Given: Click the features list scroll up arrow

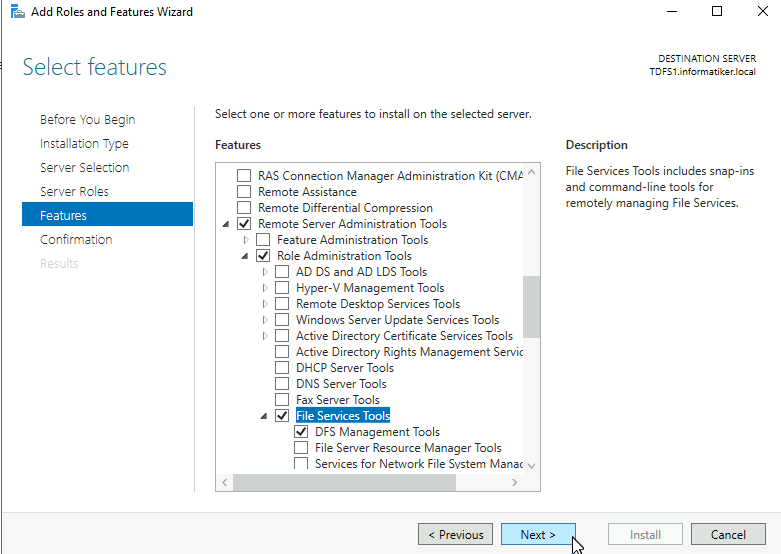Looking at the screenshot, I should point(531,172).
